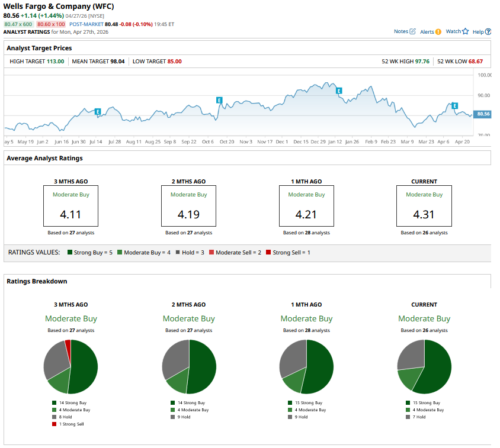
Task: Click the 80.56 price tag on chart axis
Action: pyautogui.click(x=483, y=114)
